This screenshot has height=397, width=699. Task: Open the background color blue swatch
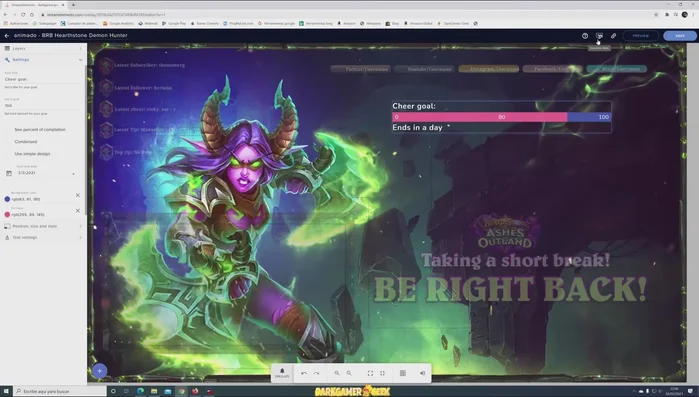7,199
